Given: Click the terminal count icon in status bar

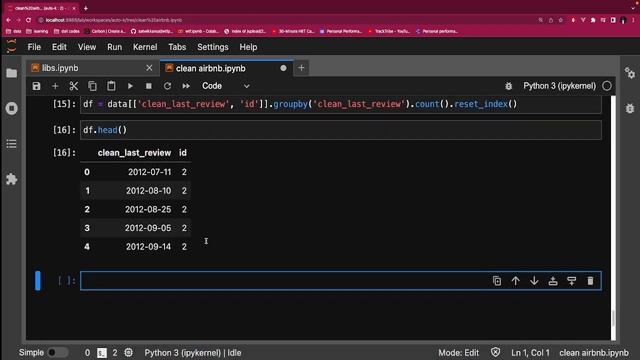Looking at the screenshot, I should 102,353.
